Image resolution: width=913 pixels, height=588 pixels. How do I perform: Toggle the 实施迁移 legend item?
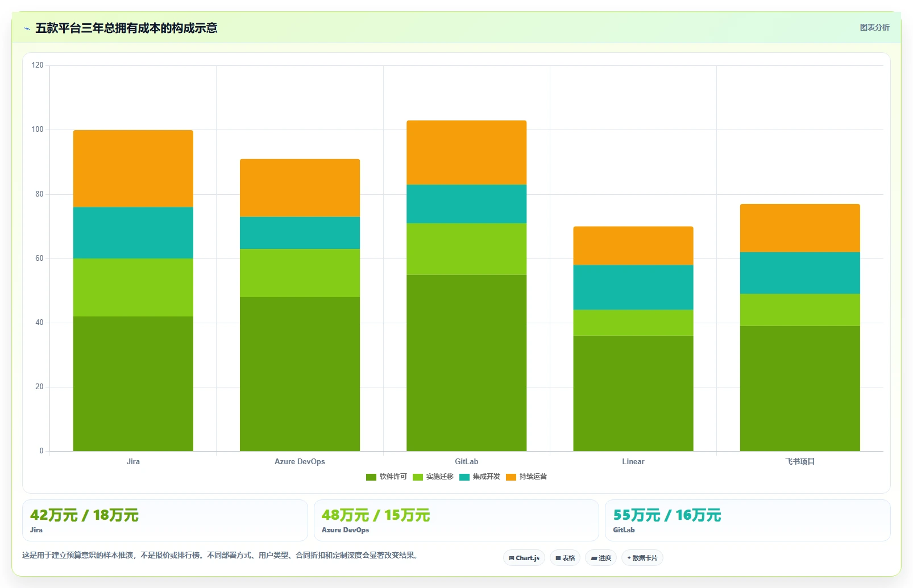433,477
